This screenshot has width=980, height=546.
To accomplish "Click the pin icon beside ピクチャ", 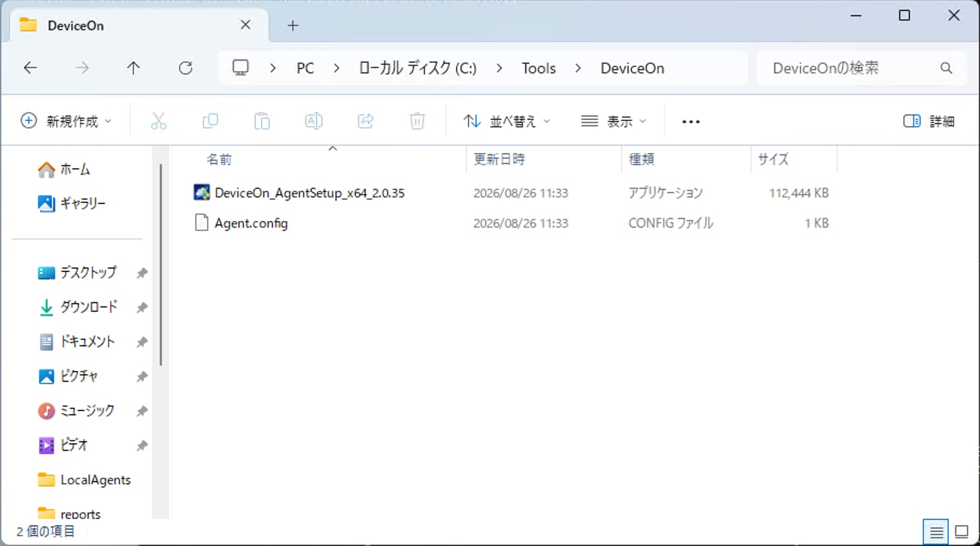I will (142, 377).
